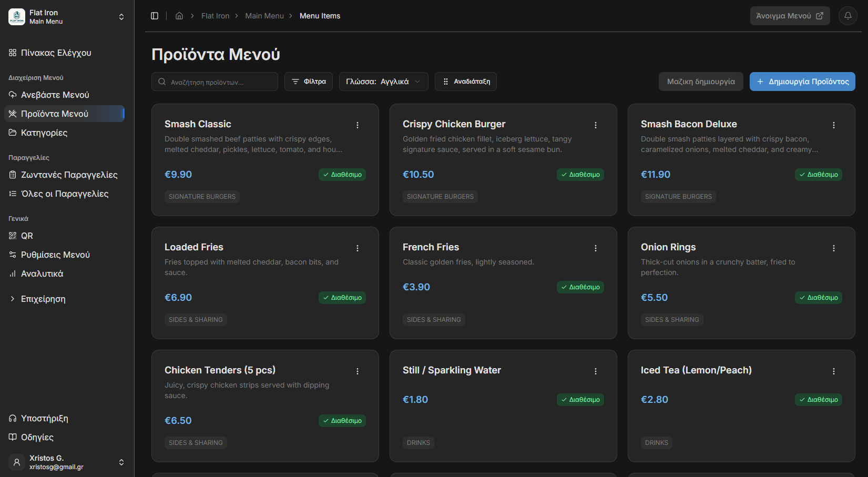Open Smash Classic three-dot options menu
The image size is (868, 477).
click(358, 125)
